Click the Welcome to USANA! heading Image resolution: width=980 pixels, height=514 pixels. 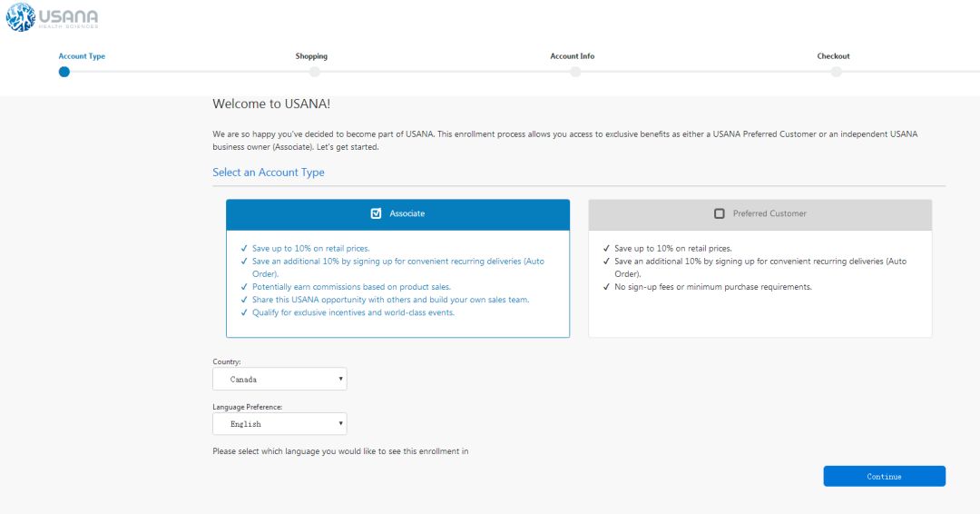click(271, 104)
